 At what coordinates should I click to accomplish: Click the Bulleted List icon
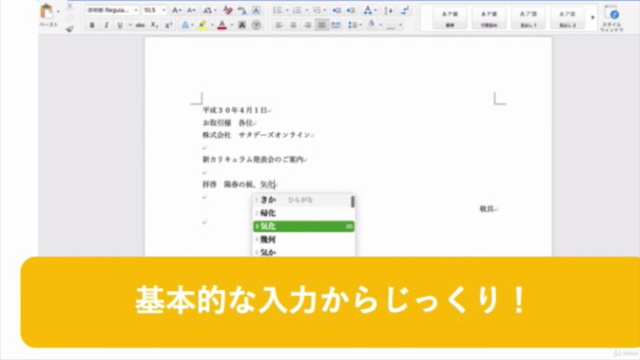(277, 10)
